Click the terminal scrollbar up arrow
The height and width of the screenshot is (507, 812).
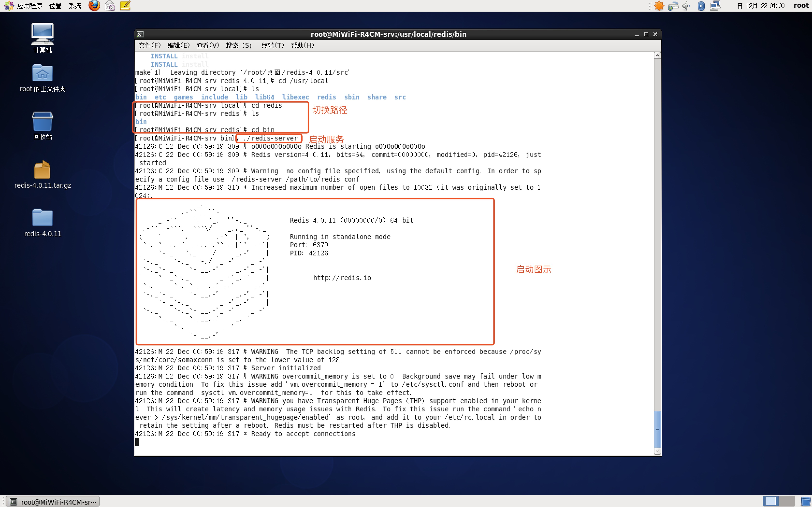[657, 56]
